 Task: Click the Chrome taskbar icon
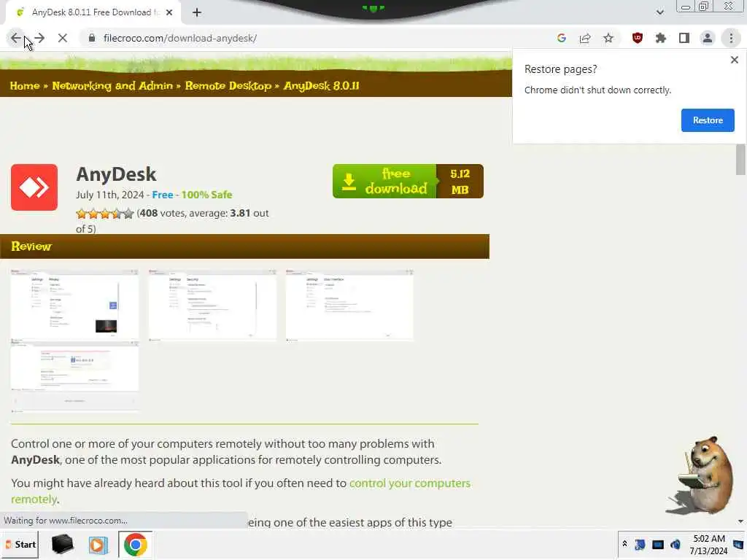tap(135, 545)
